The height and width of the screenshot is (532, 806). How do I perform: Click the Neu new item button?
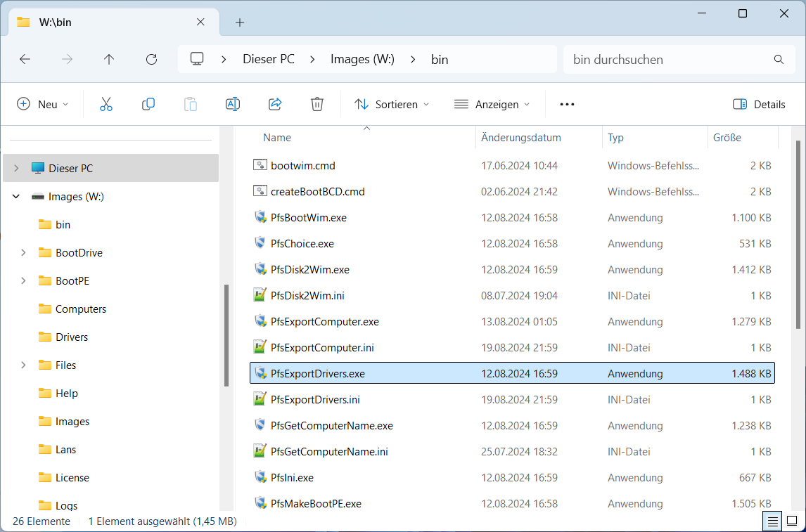[x=43, y=104]
